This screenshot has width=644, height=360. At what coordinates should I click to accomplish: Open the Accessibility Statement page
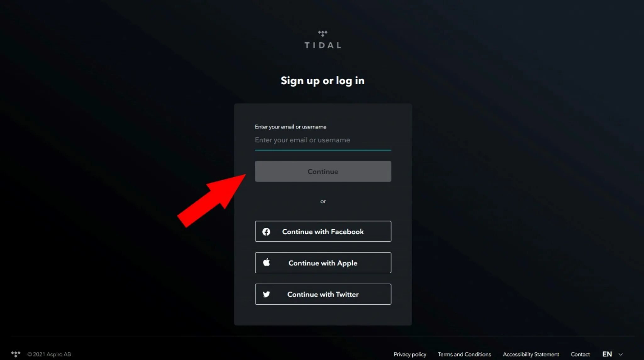click(x=531, y=354)
